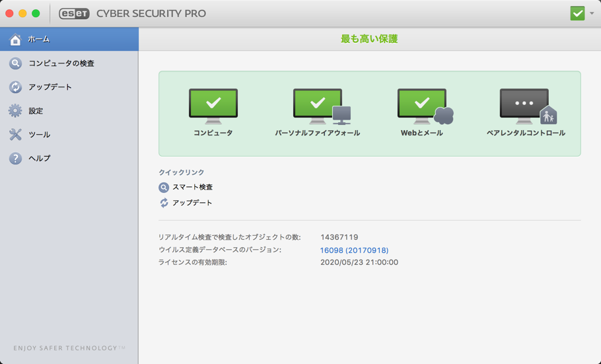This screenshot has width=601, height=364.
Task: Click the wrench icon for ツール
Action: [15, 134]
